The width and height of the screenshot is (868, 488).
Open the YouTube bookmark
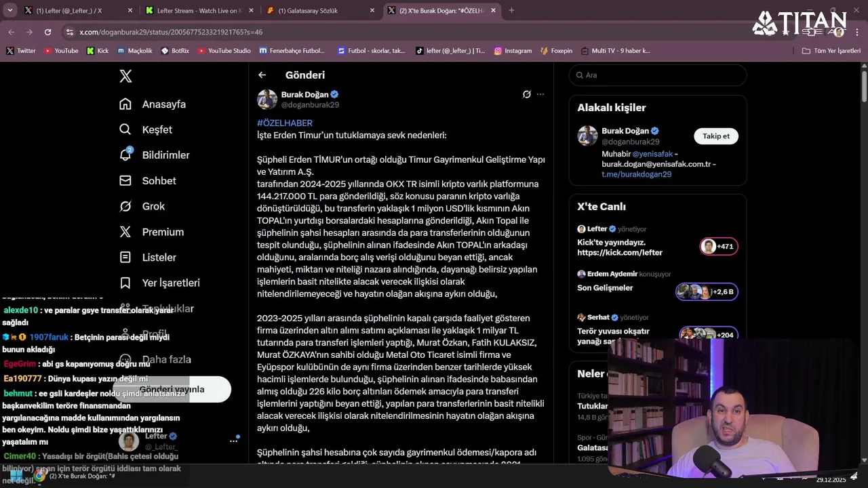(61, 51)
